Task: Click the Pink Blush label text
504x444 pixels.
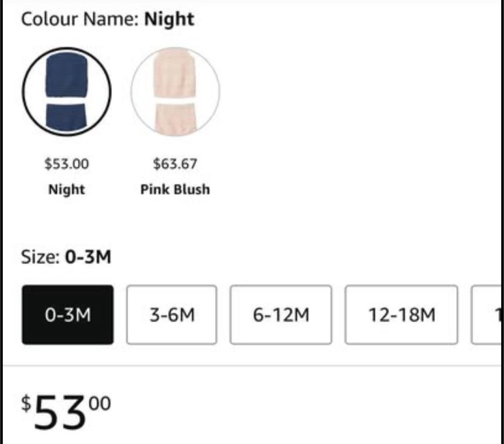Action: coord(175,189)
